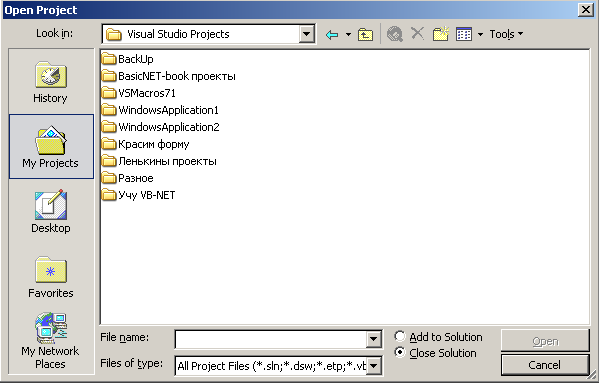Click inside the File name field
Image resolution: width=599 pixels, height=383 pixels.
click(271, 339)
